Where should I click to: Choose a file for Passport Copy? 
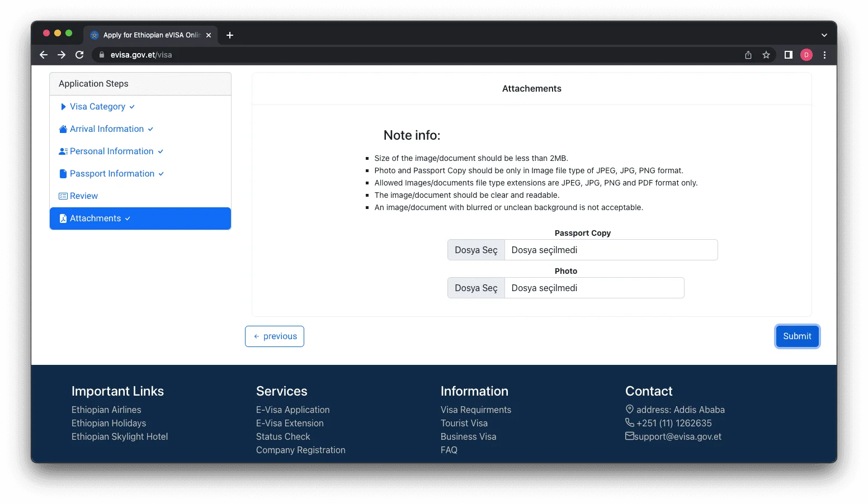(476, 250)
